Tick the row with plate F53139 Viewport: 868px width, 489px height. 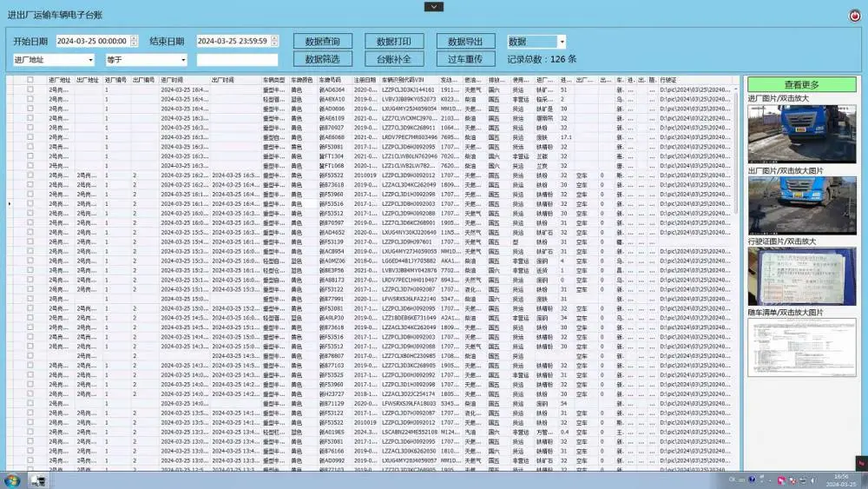tap(30, 241)
